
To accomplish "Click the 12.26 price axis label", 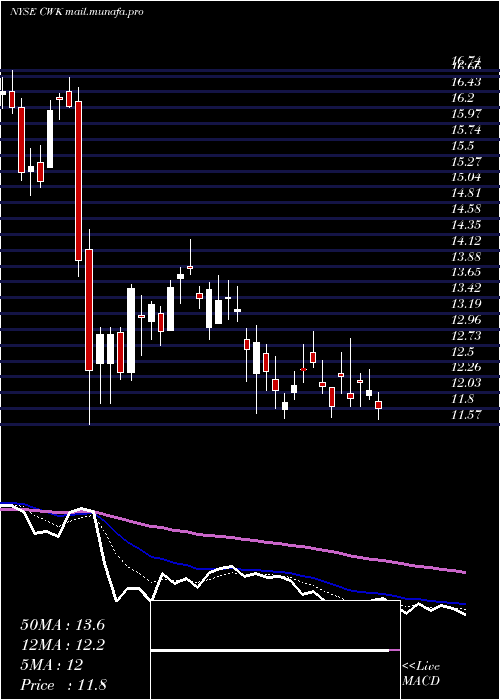I will [x=466, y=368].
